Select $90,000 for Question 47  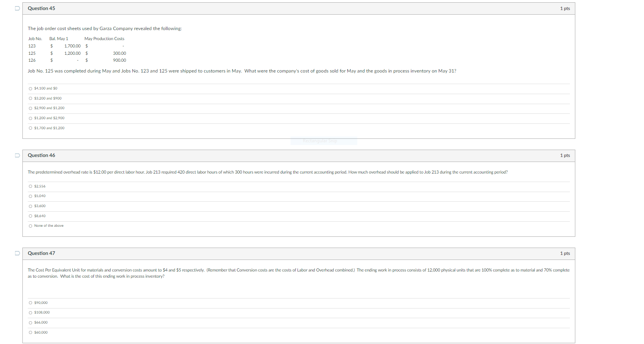pyautogui.click(x=30, y=303)
